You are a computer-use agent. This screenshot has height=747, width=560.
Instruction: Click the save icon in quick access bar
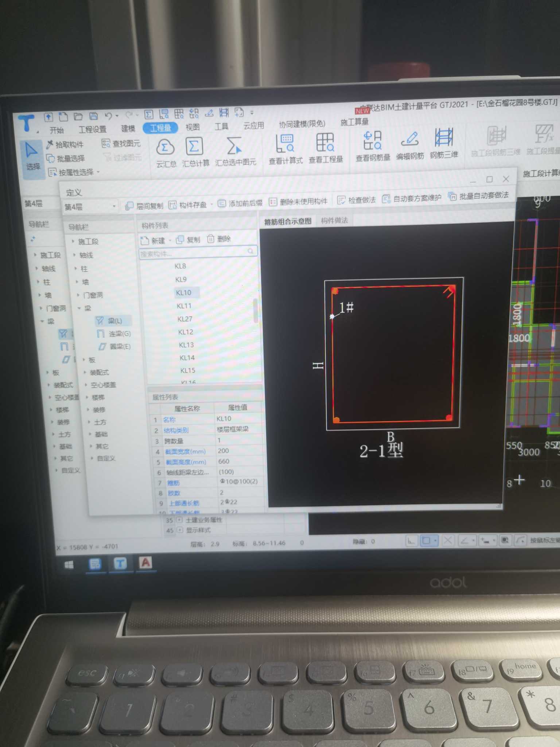click(93, 116)
